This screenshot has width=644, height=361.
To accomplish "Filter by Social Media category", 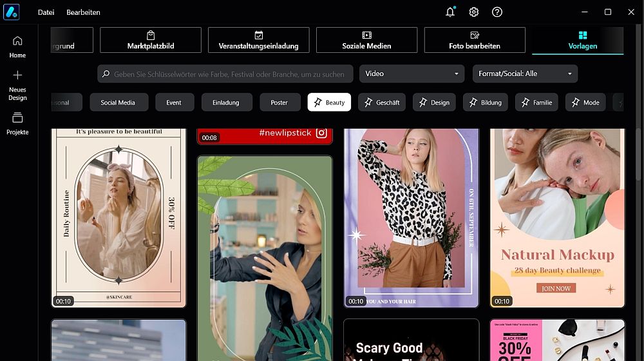I will 118,102.
